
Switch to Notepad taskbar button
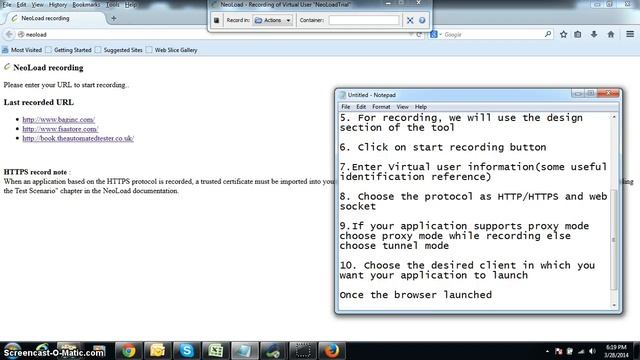pyautogui.click(x=244, y=351)
